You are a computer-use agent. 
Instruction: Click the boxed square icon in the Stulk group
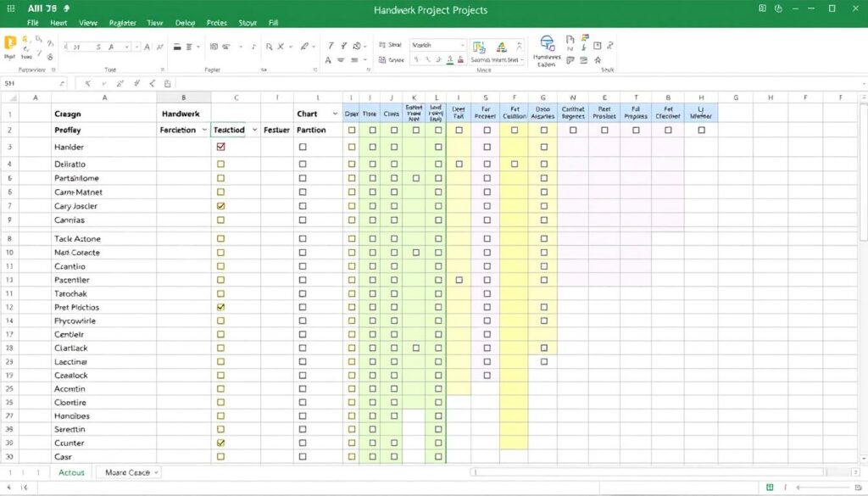598,46
